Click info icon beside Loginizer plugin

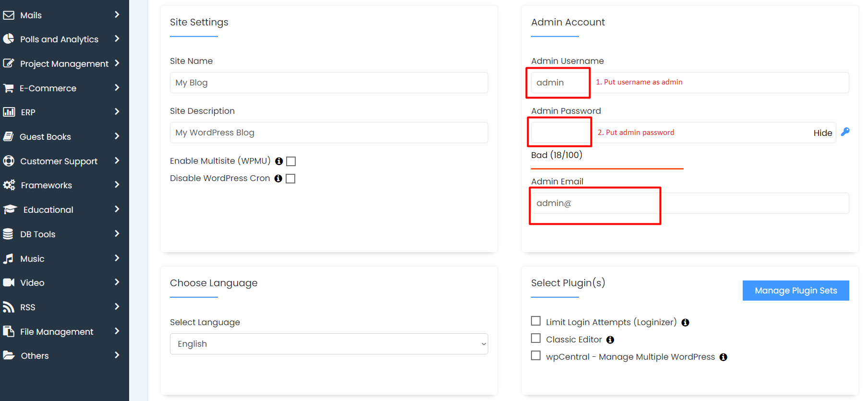(x=685, y=323)
